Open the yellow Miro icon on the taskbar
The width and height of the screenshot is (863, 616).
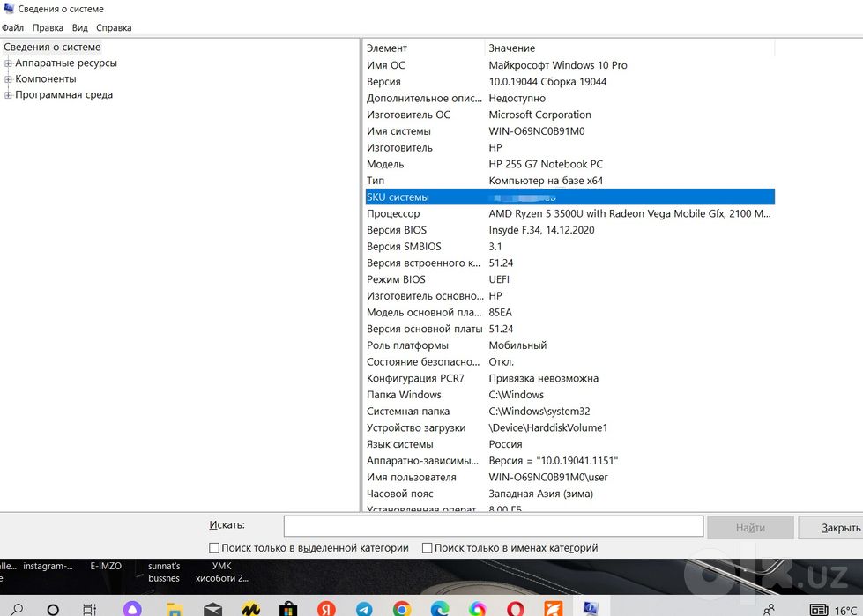tap(251, 610)
